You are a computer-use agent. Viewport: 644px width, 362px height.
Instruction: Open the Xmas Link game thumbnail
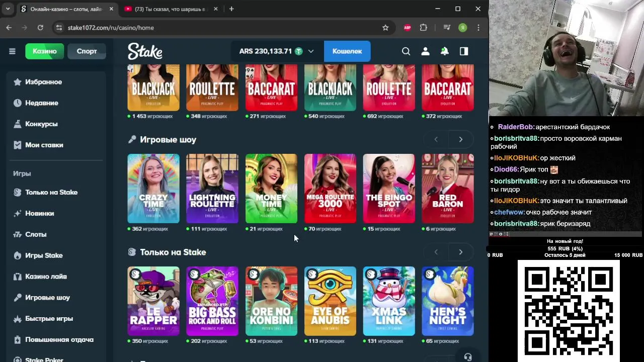389,301
